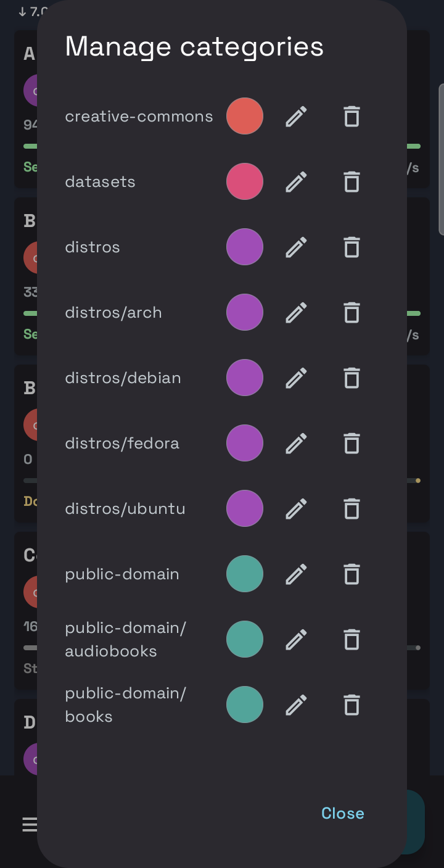Select the public-domain teal color swatch
444x868 pixels.
click(x=245, y=574)
